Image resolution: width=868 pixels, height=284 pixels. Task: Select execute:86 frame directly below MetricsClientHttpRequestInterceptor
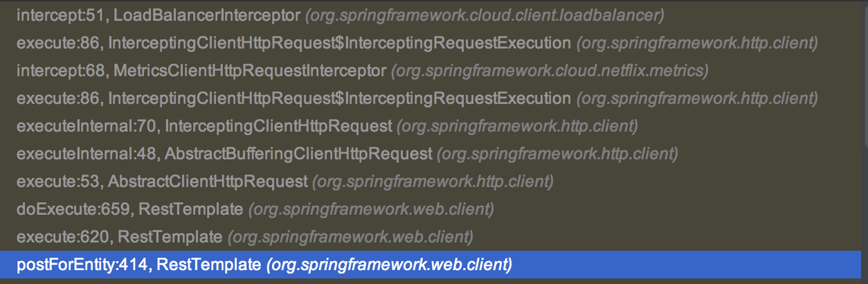pyautogui.click(x=294, y=98)
